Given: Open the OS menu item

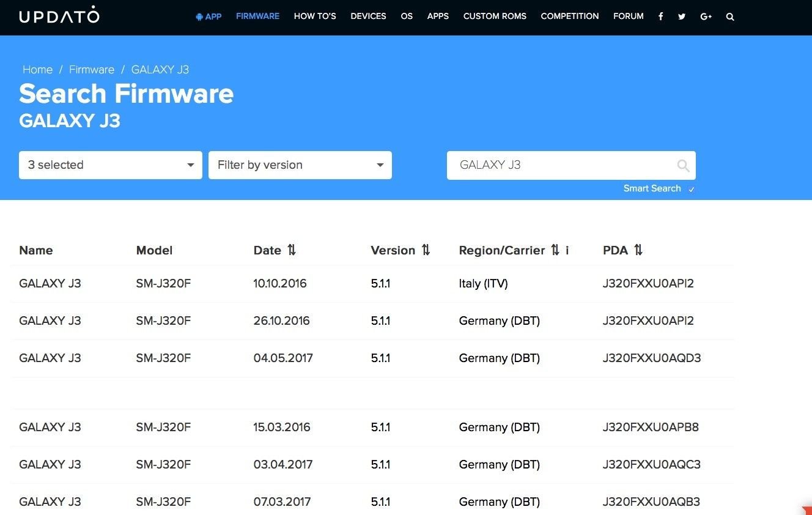Looking at the screenshot, I should coord(407,17).
